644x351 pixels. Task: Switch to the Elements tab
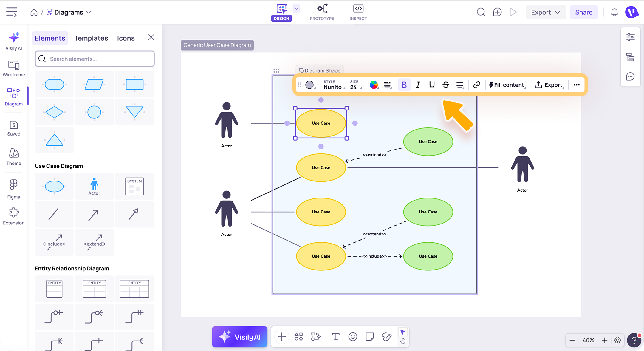pos(50,38)
